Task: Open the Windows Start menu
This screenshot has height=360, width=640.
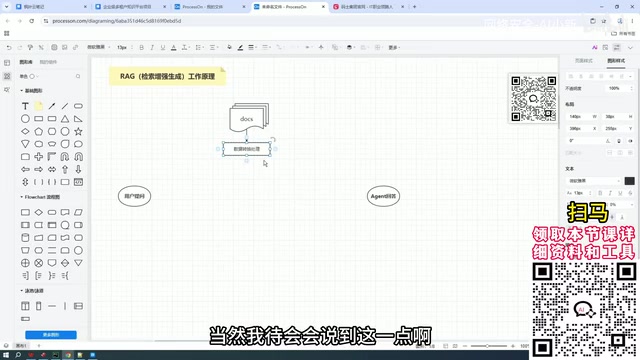Action: coord(6,355)
